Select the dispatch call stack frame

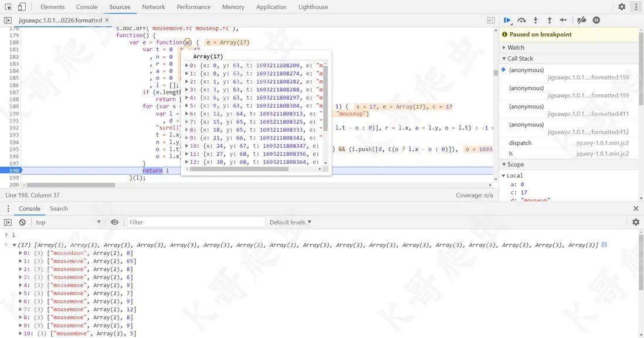pyautogui.click(x=520, y=143)
